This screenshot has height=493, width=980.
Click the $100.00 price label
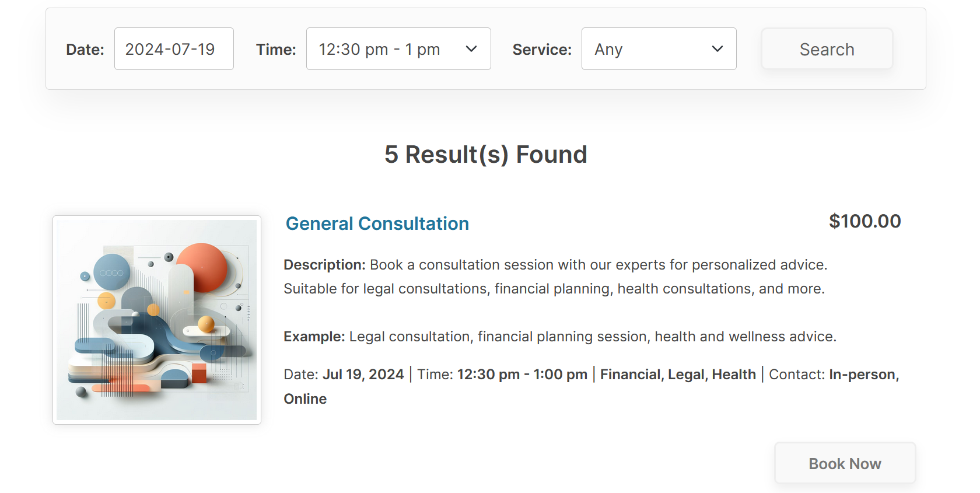pyautogui.click(x=865, y=221)
